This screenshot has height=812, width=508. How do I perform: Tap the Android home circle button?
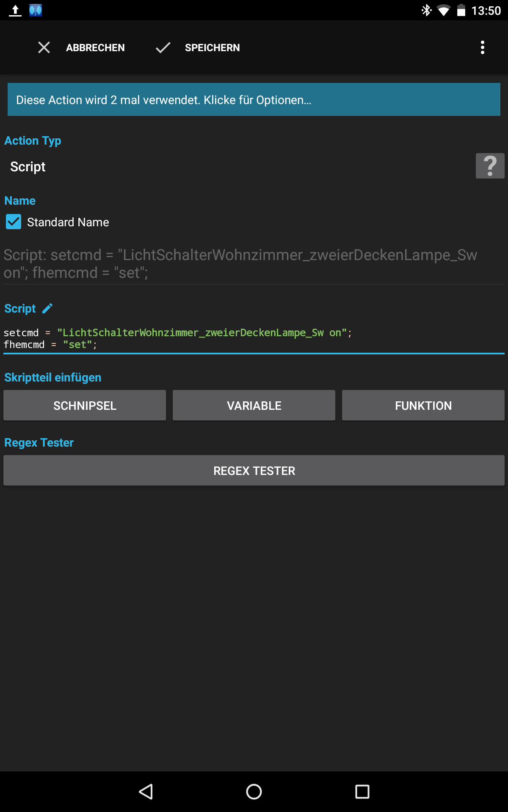tap(254, 792)
